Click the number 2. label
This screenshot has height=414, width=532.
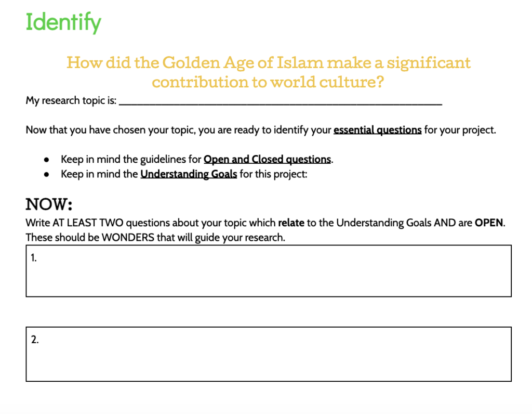coord(35,340)
